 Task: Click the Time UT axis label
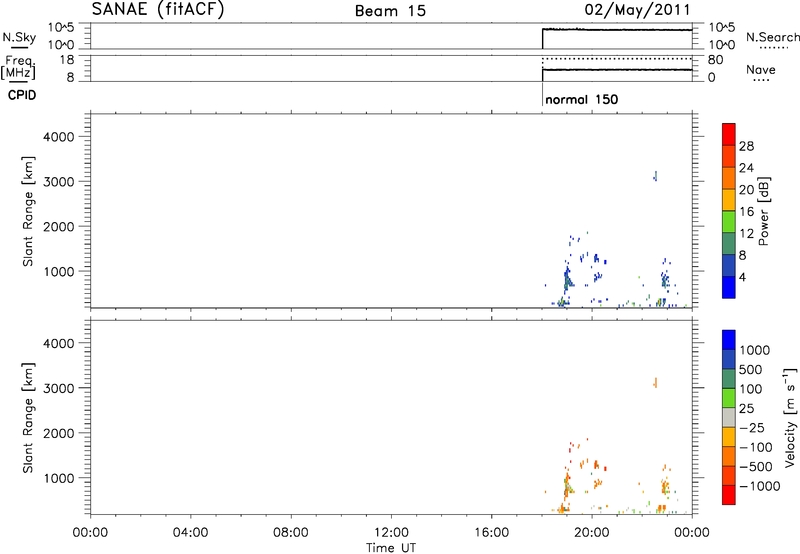point(391,548)
